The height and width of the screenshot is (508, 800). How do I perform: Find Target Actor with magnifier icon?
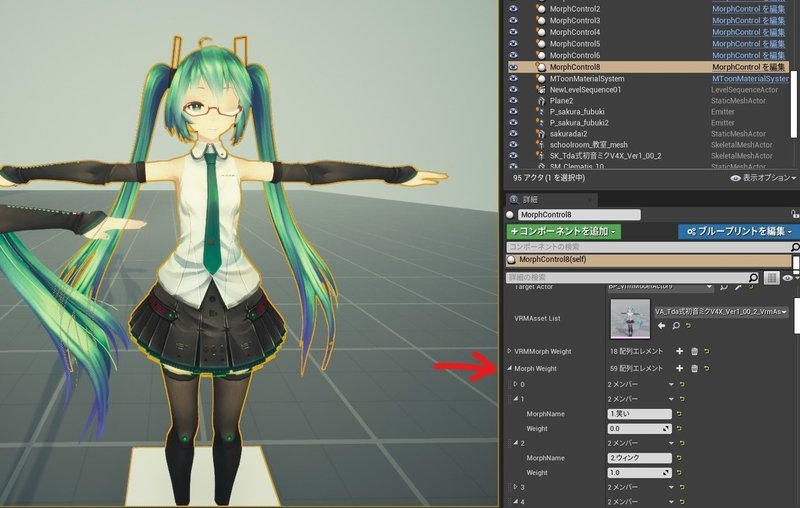[x=723, y=287]
